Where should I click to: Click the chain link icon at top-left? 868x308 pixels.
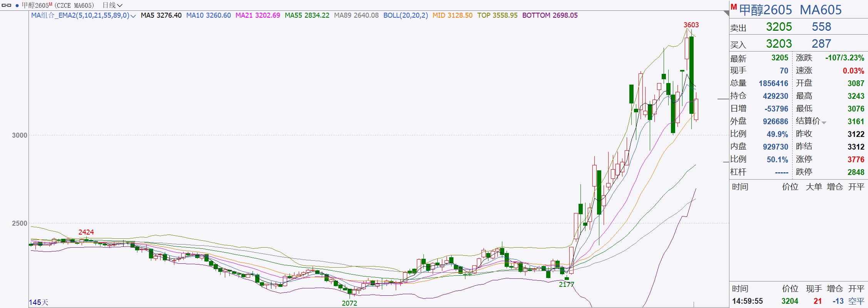[7, 5]
